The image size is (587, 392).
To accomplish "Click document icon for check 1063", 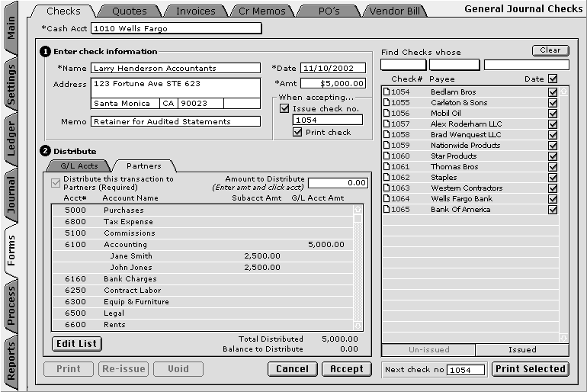I will pyautogui.click(x=387, y=188).
